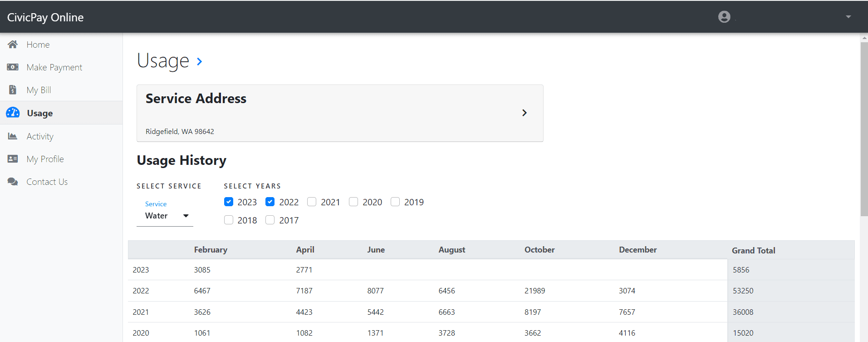Check the 2020 year checkbox
Image resolution: width=868 pixels, height=342 pixels.
point(353,202)
